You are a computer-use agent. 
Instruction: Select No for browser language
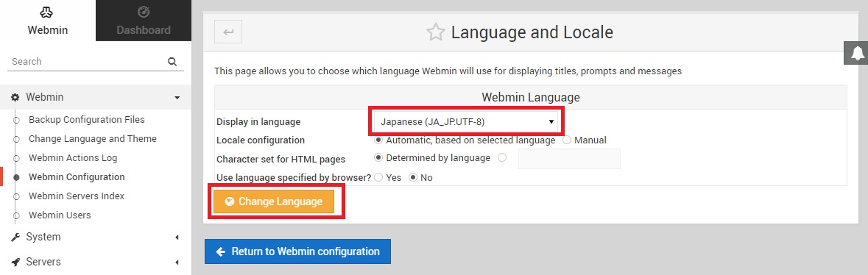click(412, 178)
